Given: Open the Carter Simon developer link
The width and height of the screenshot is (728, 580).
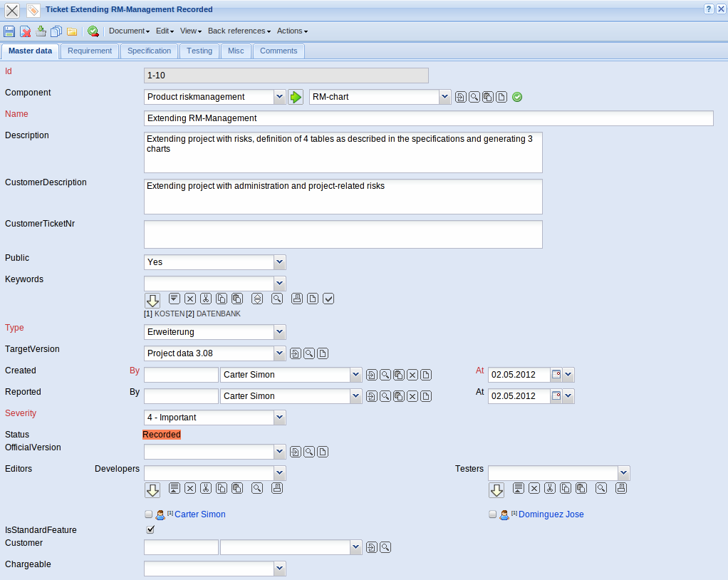Looking at the screenshot, I should [x=200, y=514].
